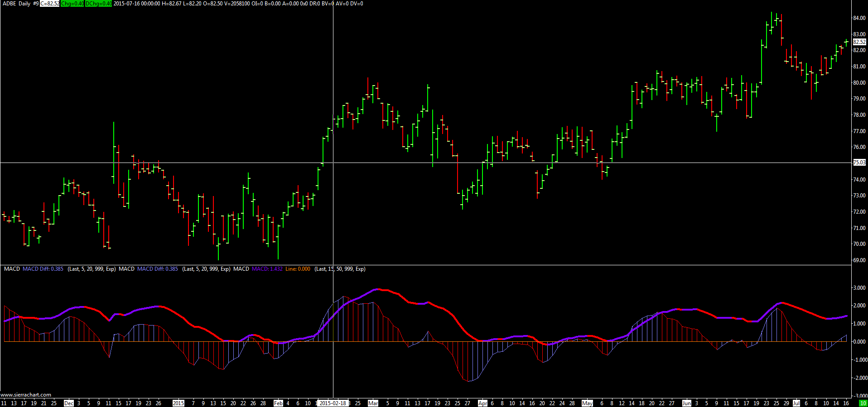Click the 2015 year marker on time axis

click(x=178, y=403)
